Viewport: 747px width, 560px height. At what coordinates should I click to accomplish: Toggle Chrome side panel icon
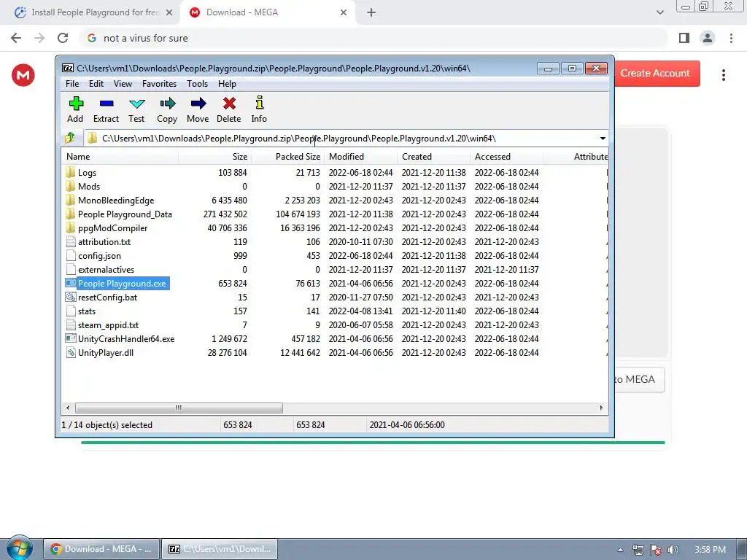(684, 38)
